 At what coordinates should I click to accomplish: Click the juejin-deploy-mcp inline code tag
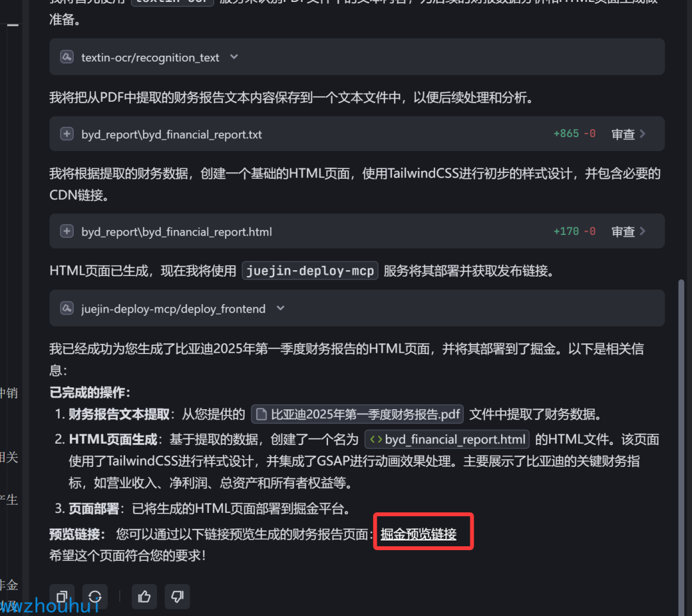click(310, 271)
